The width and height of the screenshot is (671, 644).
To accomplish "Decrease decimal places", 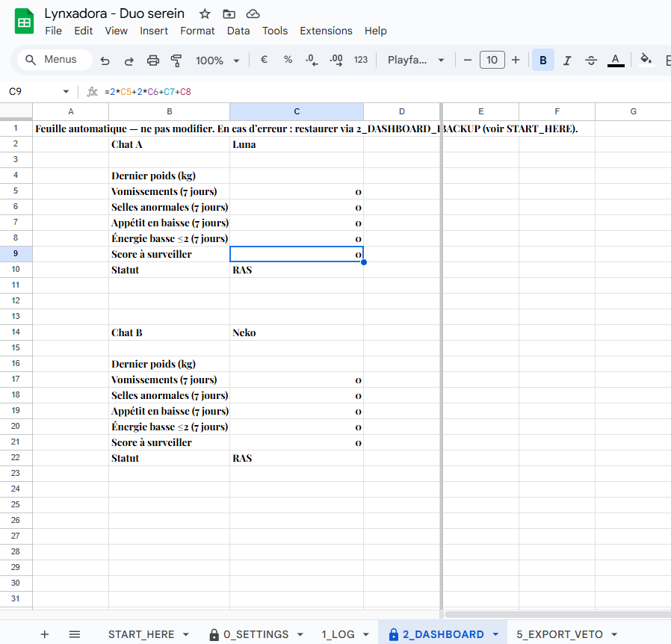I will click(312, 60).
